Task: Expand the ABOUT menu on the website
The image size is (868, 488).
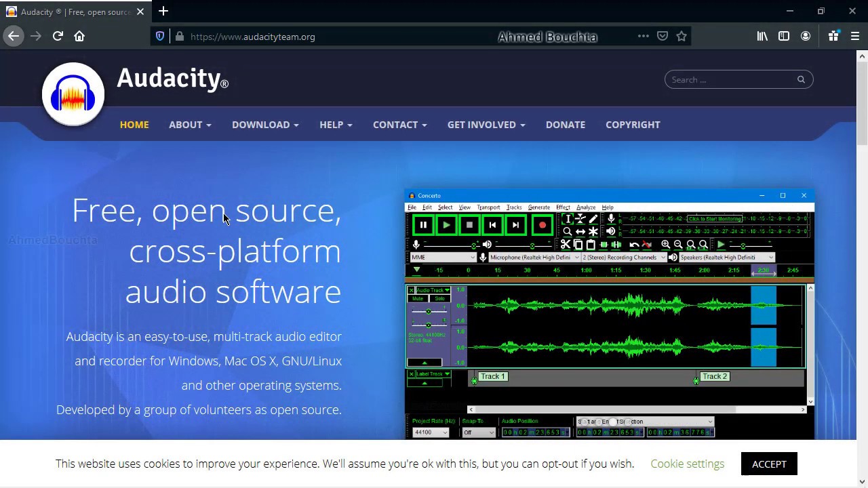Action: point(190,125)
